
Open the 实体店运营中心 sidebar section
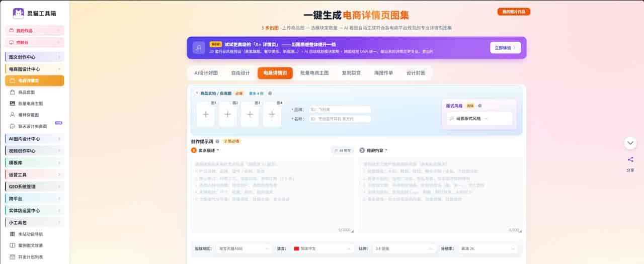35,211
